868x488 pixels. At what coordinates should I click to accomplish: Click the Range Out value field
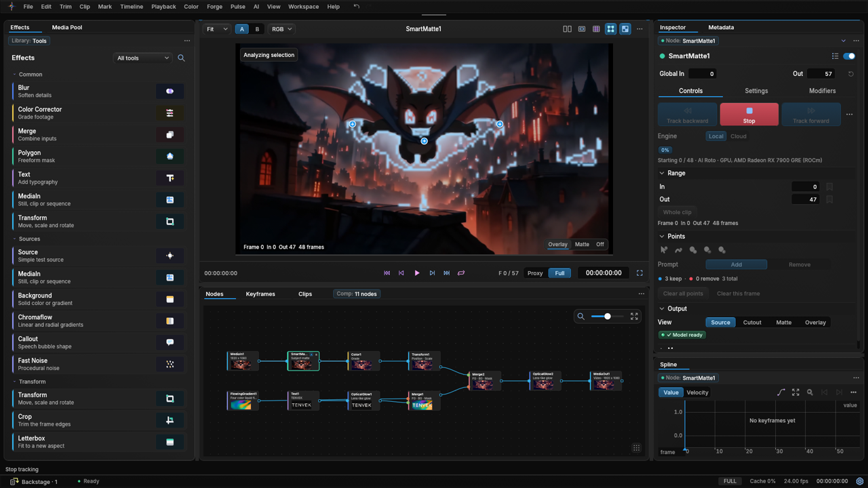click(805, 200)
